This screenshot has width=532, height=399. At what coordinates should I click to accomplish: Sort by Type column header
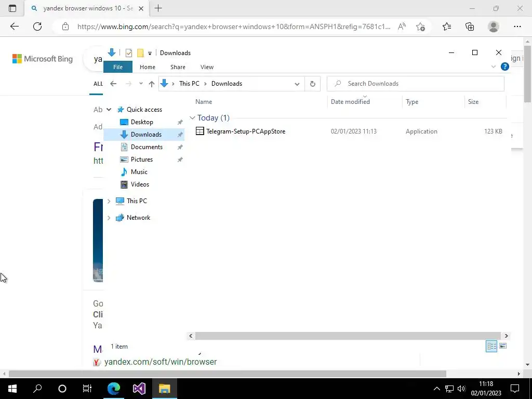click(412, 102)
